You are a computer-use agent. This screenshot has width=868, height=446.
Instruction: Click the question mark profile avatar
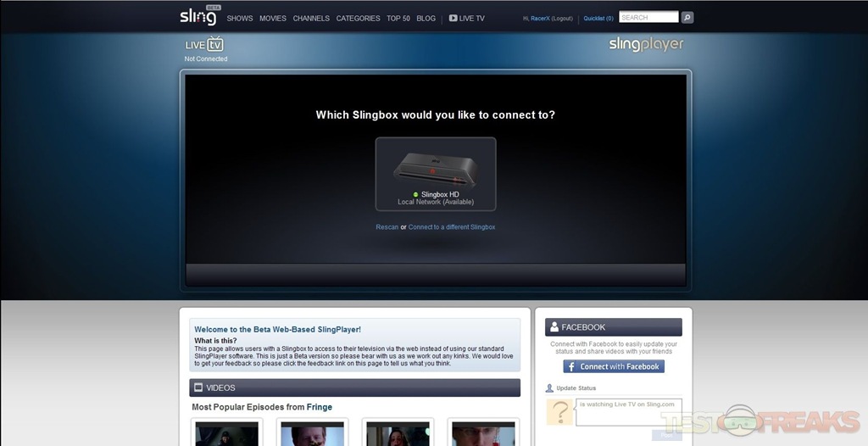(x=559, y=412)
